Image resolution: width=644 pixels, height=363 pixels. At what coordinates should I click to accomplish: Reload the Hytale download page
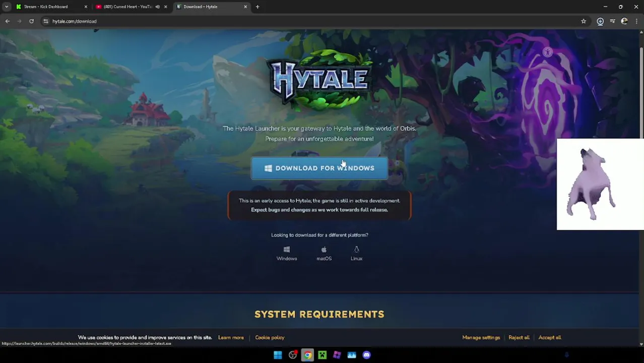tap(31, 21)
